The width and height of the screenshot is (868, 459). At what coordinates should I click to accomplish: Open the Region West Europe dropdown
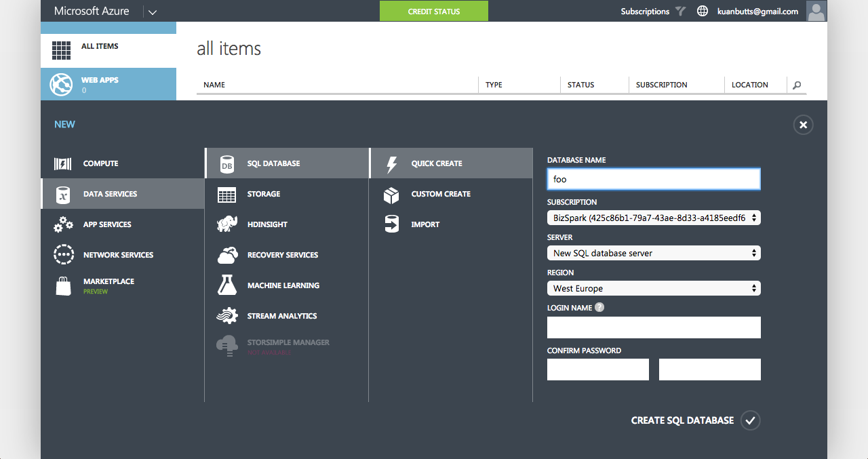coord(654,288)
